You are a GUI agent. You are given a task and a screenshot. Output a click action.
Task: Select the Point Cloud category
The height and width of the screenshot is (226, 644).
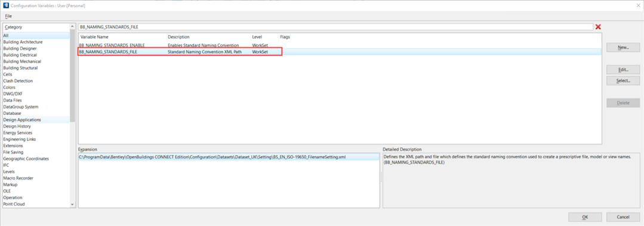[36, 205]
